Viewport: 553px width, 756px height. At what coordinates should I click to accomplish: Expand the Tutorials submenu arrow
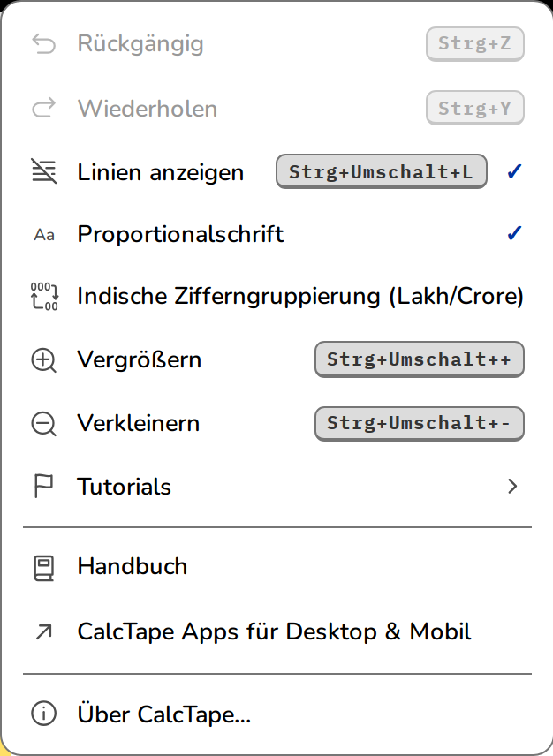pyautogui.click(x=512, y=486)
